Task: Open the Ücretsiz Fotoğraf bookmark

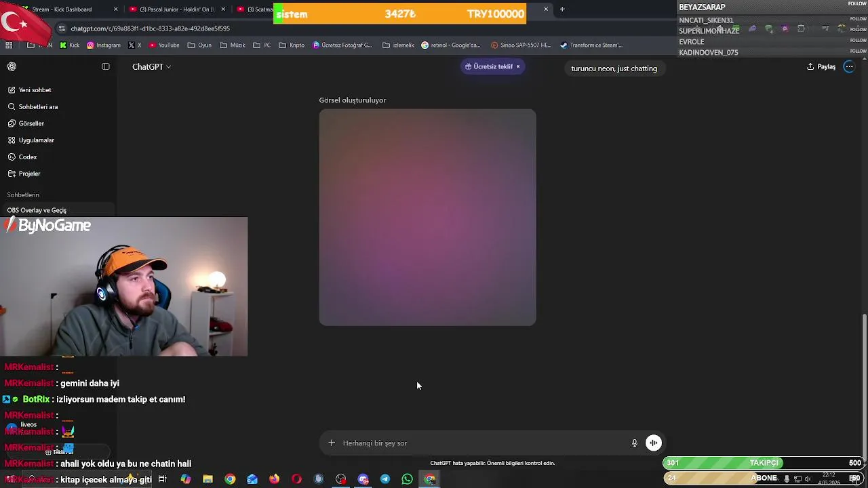Action: tap(342, 45)
